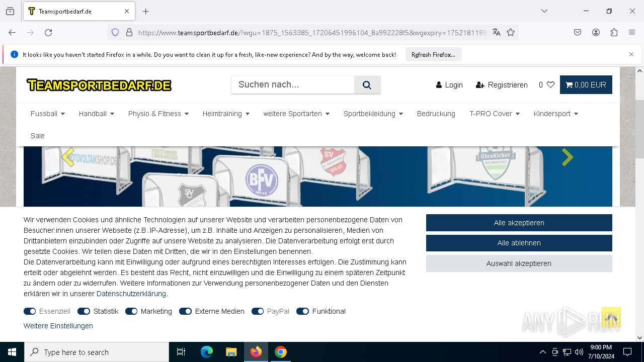Screen dimensions: 644x362
Task: Open the Datenschutzerklärung link
Action: pos(131,294)
